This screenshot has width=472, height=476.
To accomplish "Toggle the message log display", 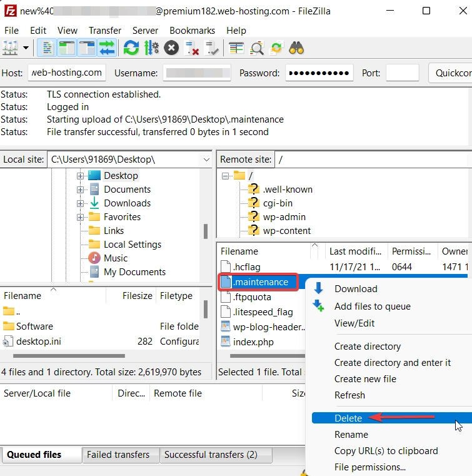I will tap(47, 48).
